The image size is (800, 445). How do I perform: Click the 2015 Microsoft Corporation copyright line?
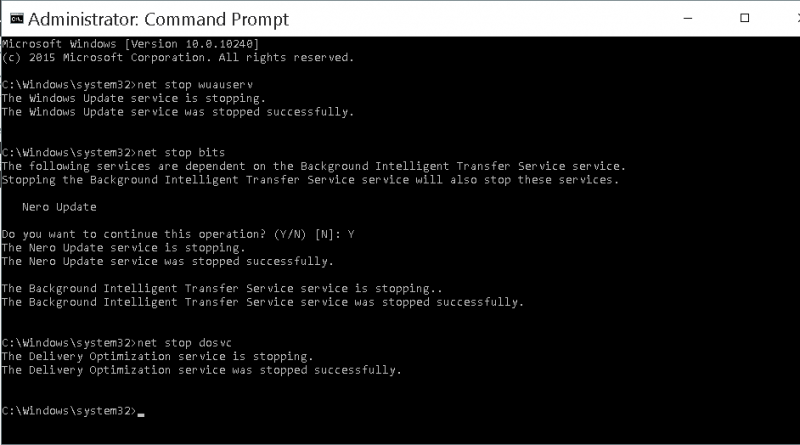(178, 58)
